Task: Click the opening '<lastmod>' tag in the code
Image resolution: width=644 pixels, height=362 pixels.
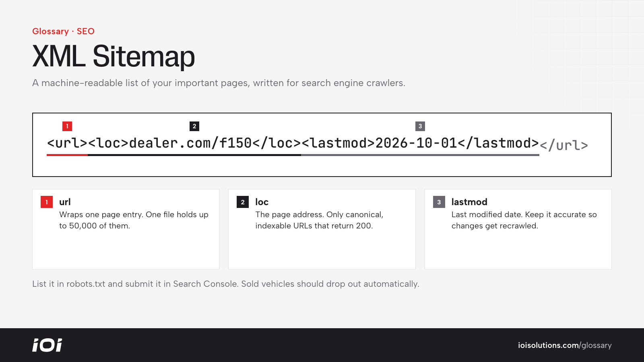Action: [x=338, y=143]
